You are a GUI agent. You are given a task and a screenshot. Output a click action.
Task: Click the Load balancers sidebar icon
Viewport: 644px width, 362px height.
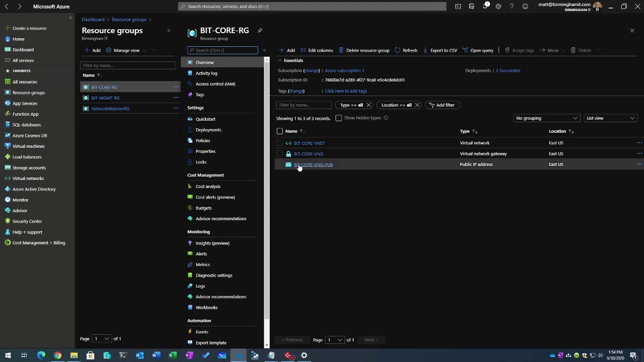pyautogui.click(x=8, y=157)
